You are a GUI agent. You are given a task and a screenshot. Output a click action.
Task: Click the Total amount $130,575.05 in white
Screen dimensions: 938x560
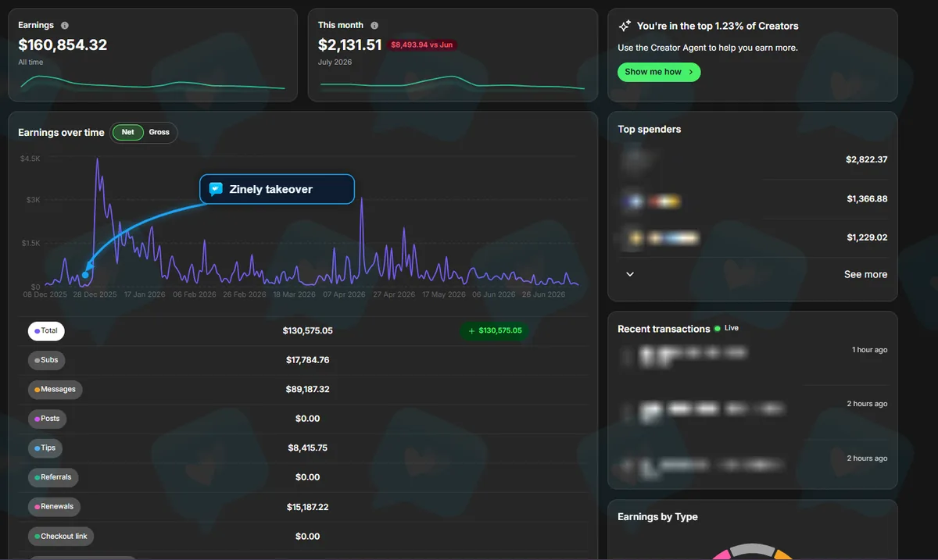click(307, 331)
